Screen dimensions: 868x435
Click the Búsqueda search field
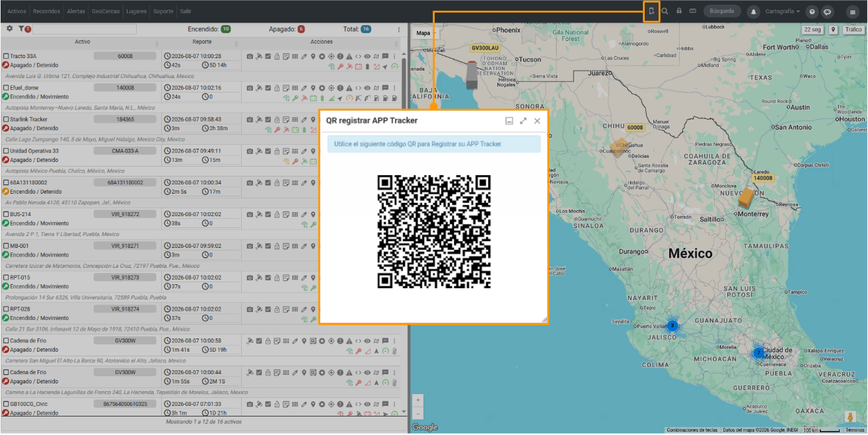coord(721,12)
